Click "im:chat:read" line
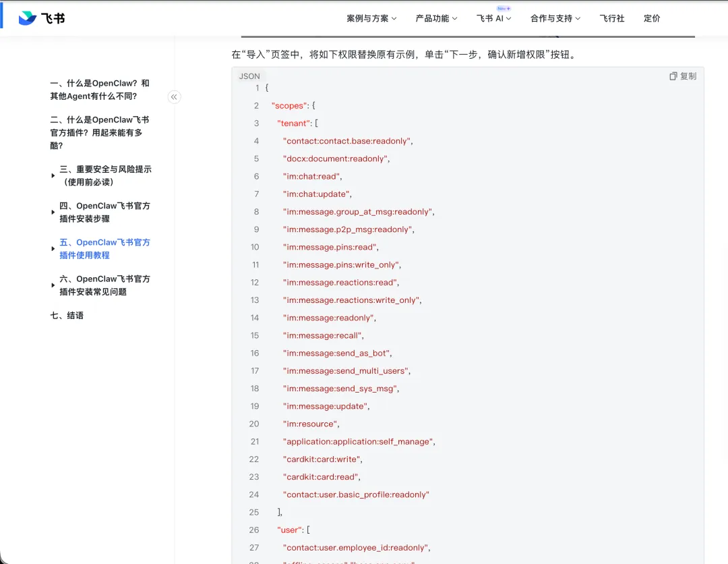 [x=313, y=176]
